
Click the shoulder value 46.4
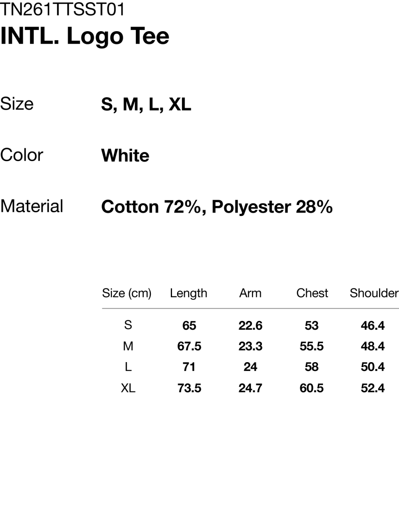click(x=373, y=326)
